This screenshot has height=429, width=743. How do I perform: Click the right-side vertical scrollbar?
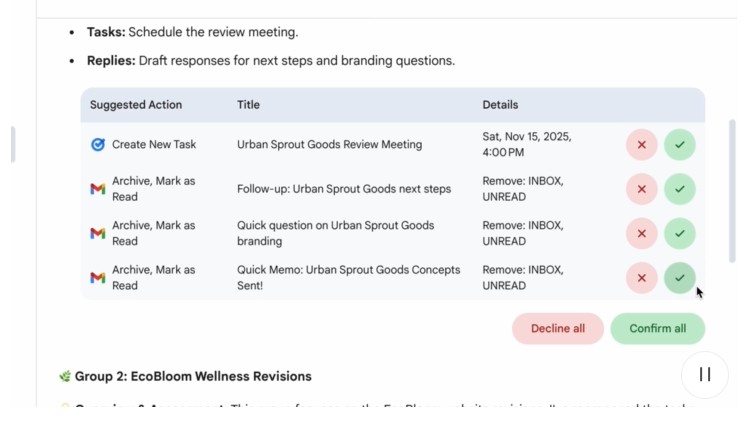(x=732, y=190)
